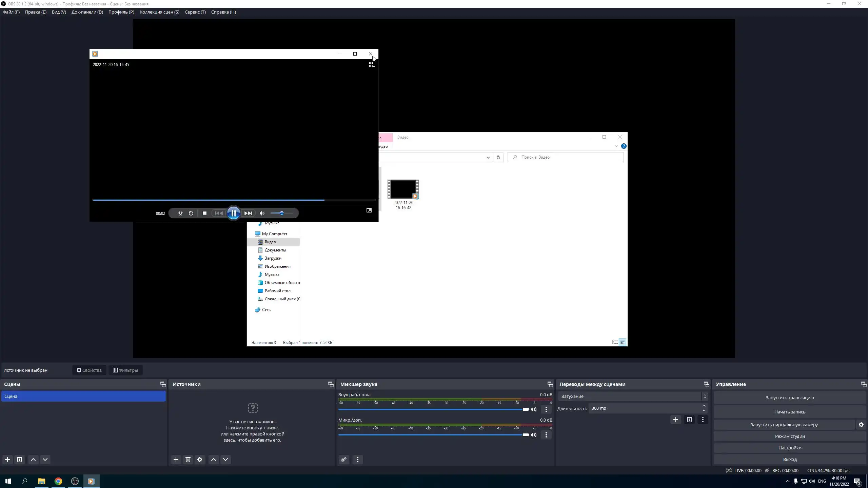
Task: Add a scene transition with plus
Action: click(675, 420)
